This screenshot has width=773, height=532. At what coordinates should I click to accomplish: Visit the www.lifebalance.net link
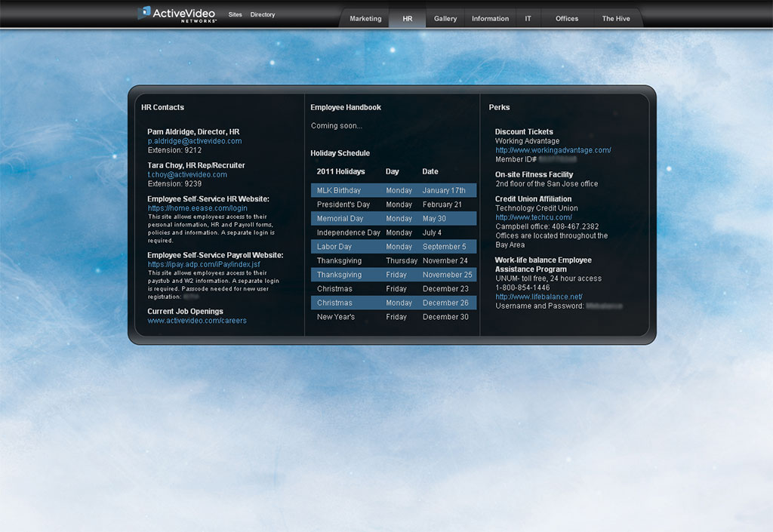539,297
